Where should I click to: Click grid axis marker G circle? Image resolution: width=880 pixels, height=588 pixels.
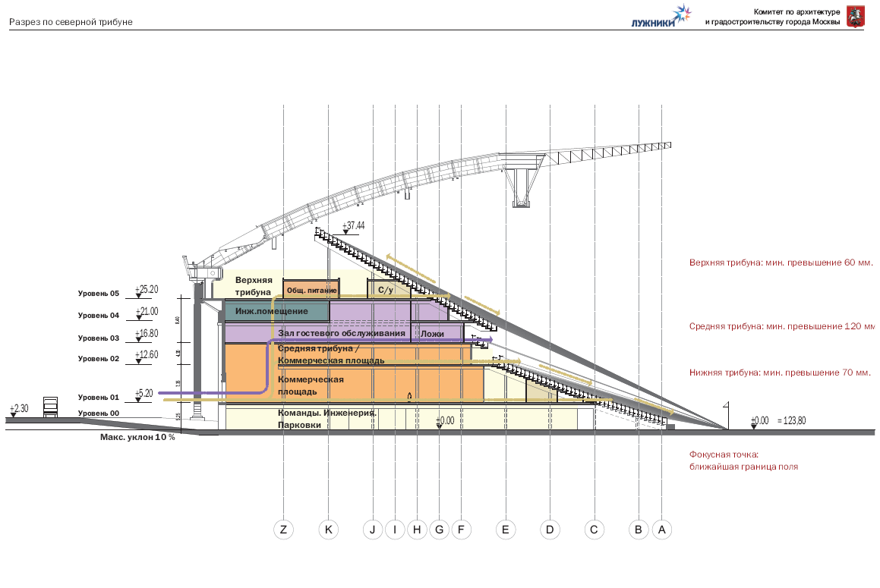coord(439,530)
